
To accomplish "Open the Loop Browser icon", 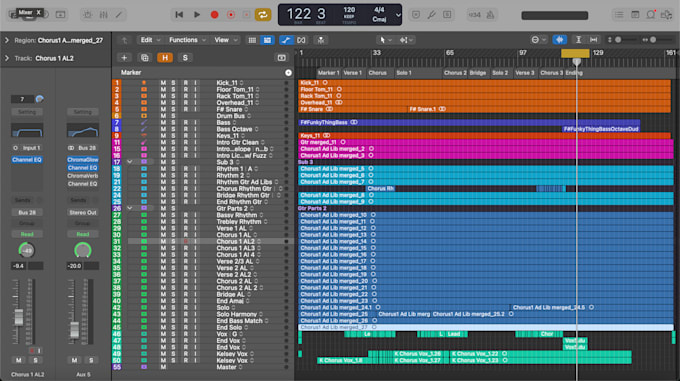I will tap(651, 15).
